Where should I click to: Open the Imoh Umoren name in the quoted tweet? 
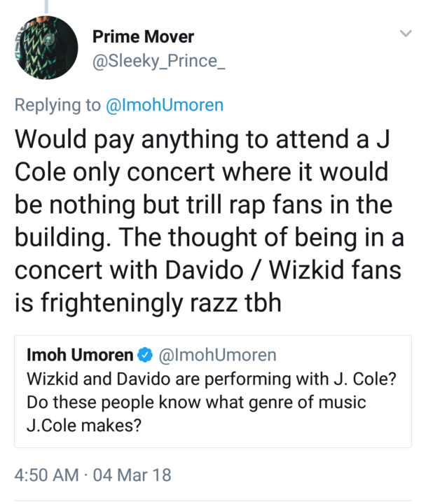click(80, 355)
